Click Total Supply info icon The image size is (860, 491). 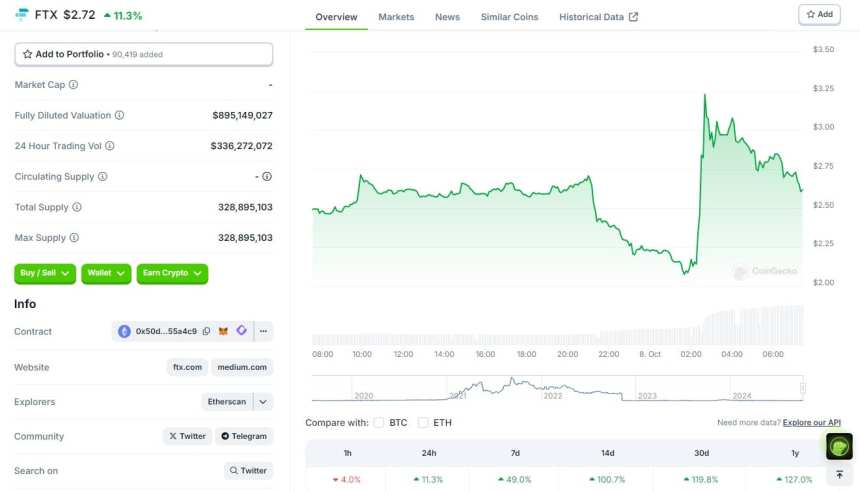click(77, 207)
